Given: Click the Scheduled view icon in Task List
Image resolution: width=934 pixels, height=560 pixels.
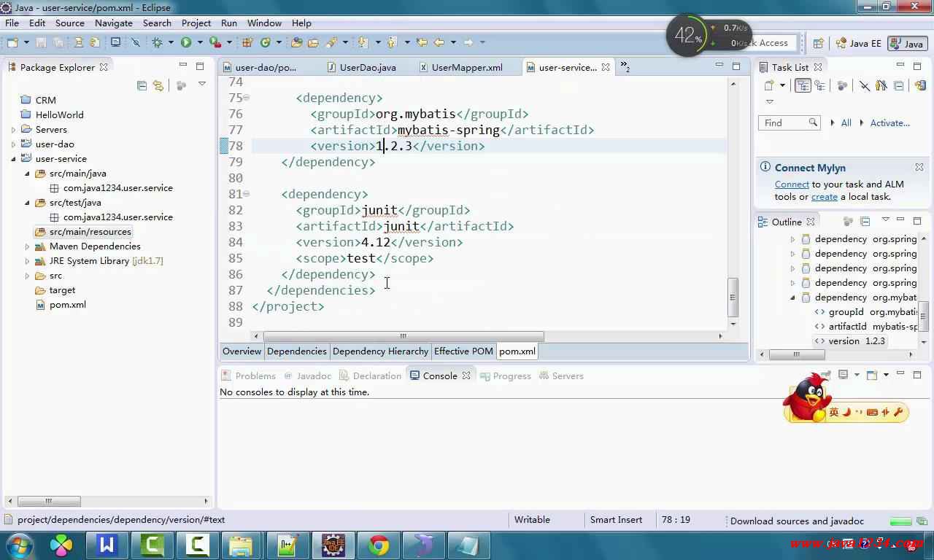Looking at the screenshot, I should [819, 85].
